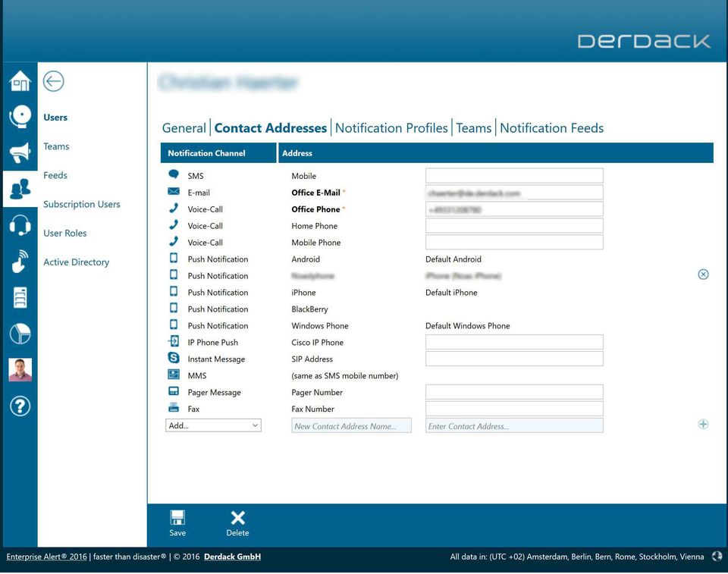The image size is (728, 574).
Task: Click the Home Phone input field
Action: pyautogui.click(x=514, y=226)
